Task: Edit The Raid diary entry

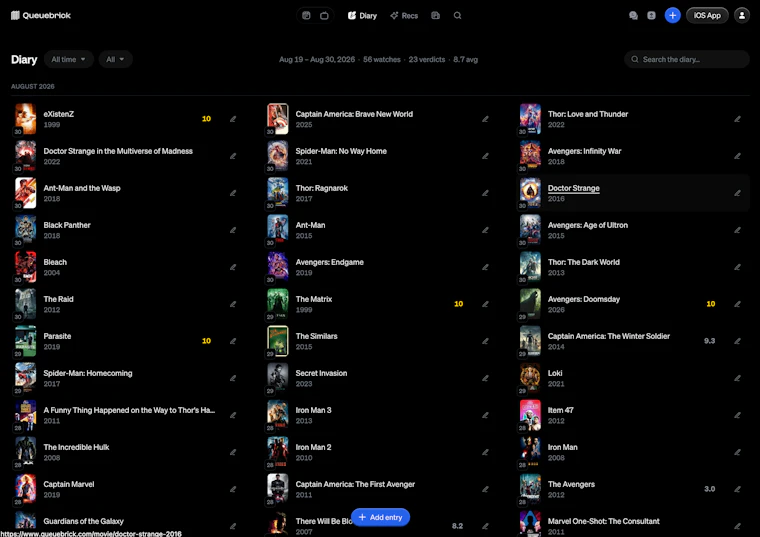Action: (x=233, y=304)
